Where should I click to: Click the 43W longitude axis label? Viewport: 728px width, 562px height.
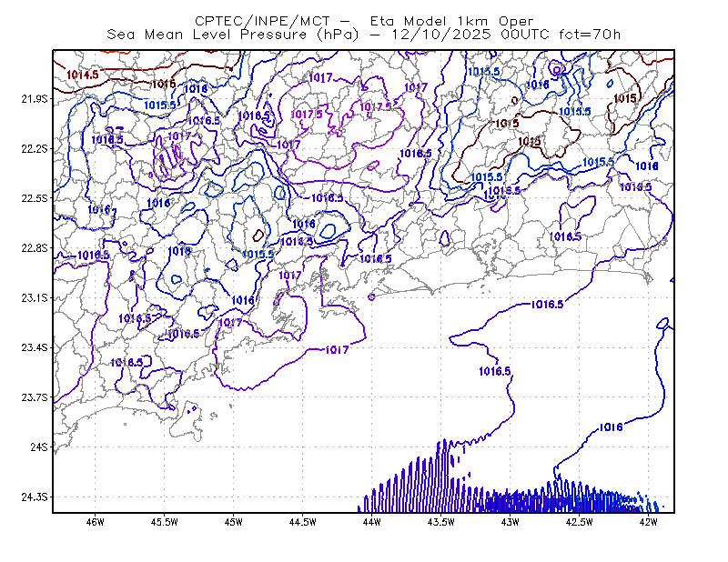click(x=511, y=522)
